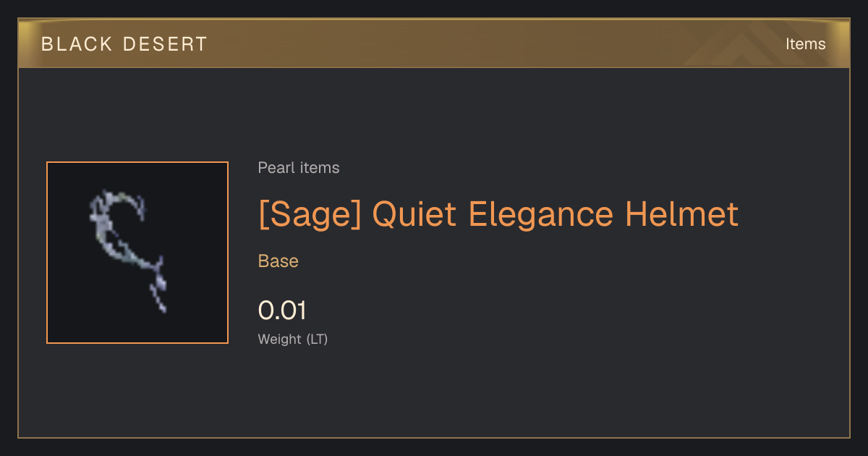
Task: Click the word BLACK in the header
Action: click(x=77, y=44)
